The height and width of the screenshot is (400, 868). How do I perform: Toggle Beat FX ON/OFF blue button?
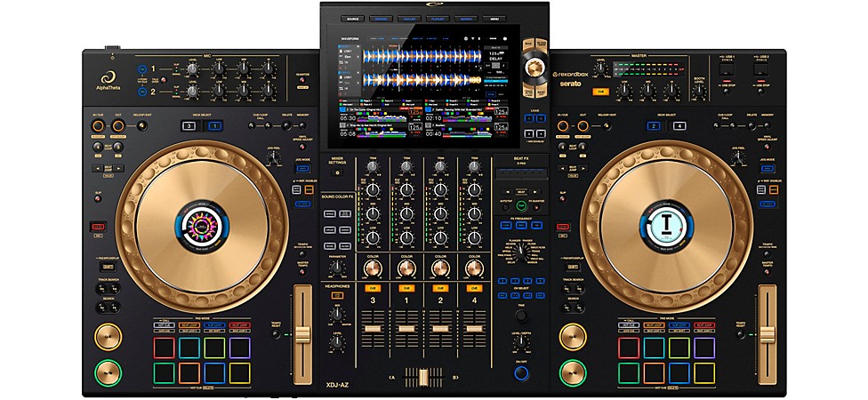click(x=521, y=373)
